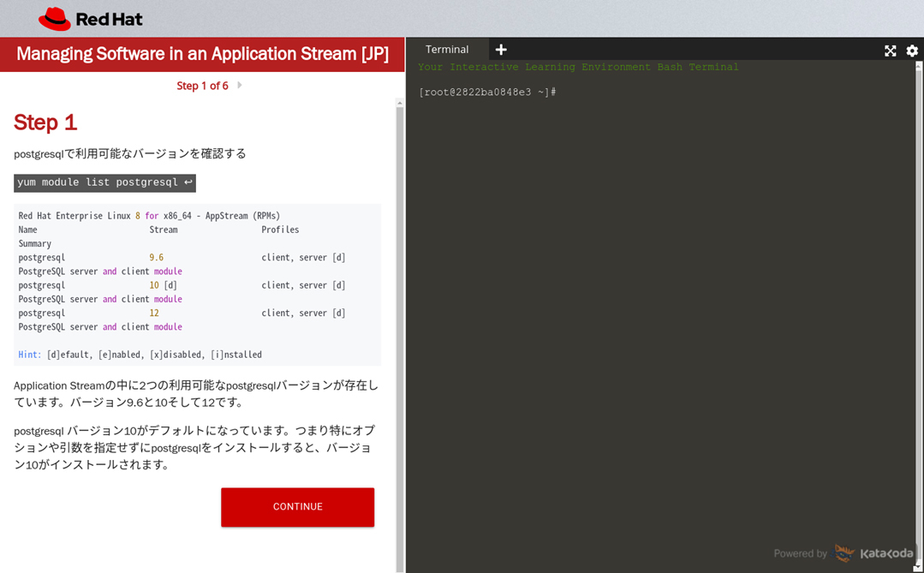
Task: Click the stream version 9.6 value
Action: (156, 258)
